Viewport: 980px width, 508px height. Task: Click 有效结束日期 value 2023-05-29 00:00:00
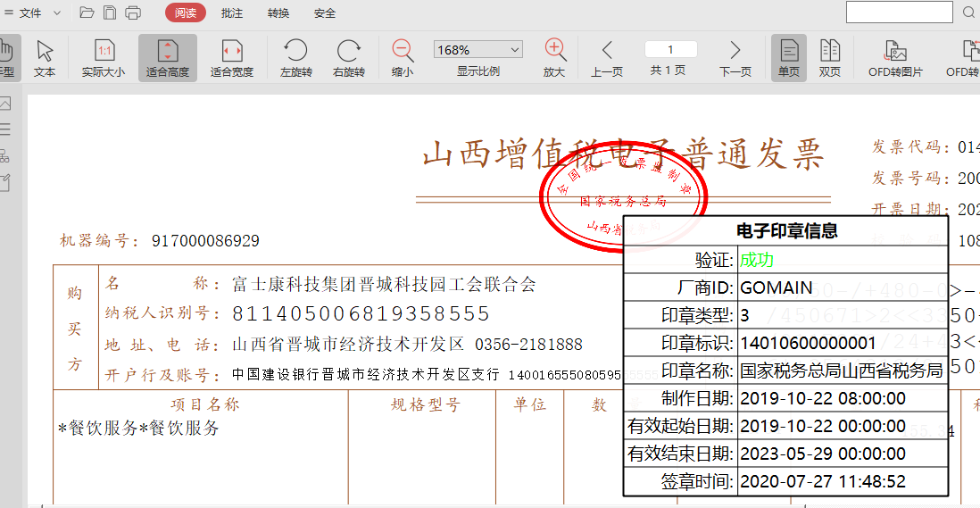coord(823,454)
